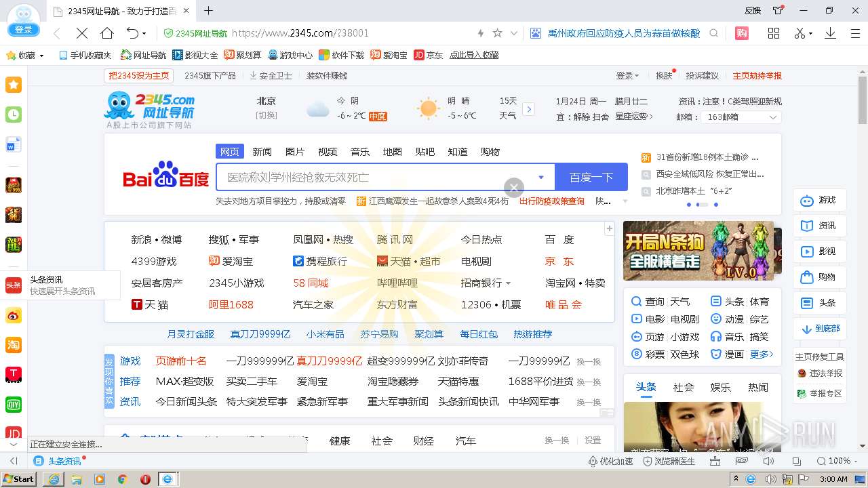Open the 阿里1688 link
The image size is (868, 488).
tap(231, 304)
